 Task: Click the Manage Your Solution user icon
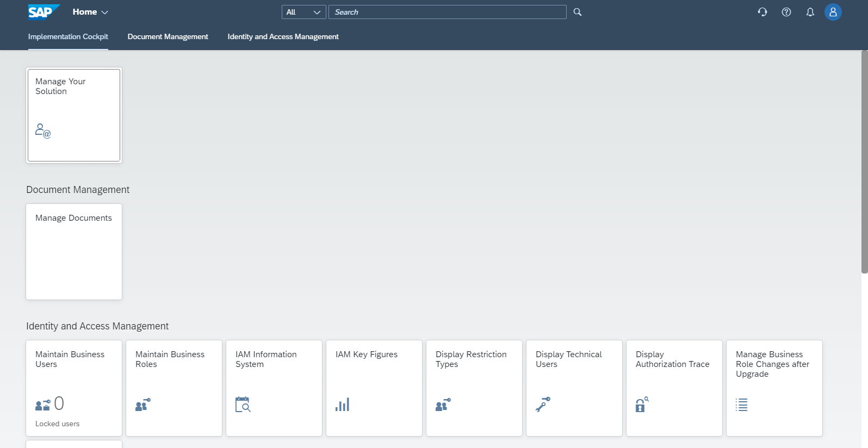coord(43,131)
